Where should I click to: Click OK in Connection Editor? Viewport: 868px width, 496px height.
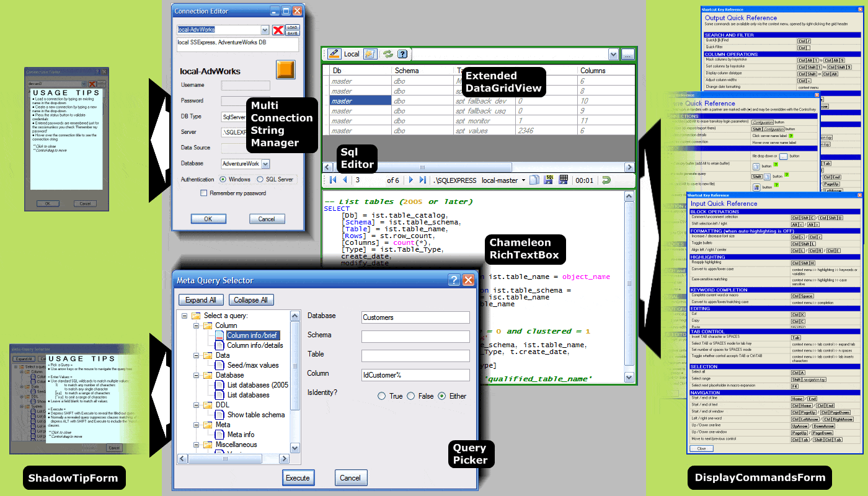pos(208,219)
